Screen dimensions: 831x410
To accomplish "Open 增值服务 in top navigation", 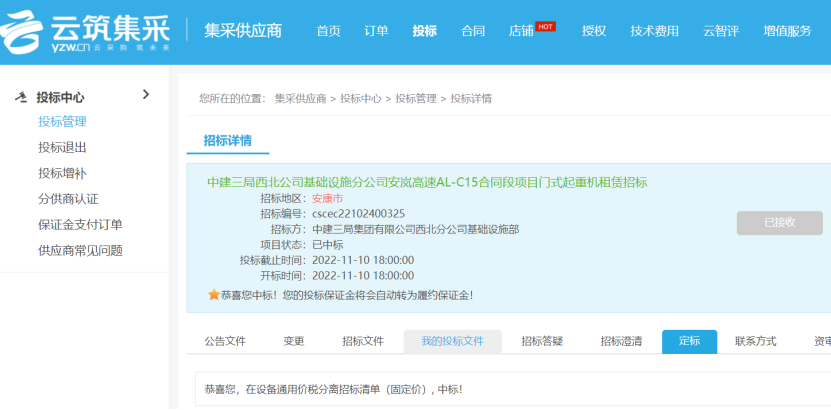I will [x=788, y=31].
